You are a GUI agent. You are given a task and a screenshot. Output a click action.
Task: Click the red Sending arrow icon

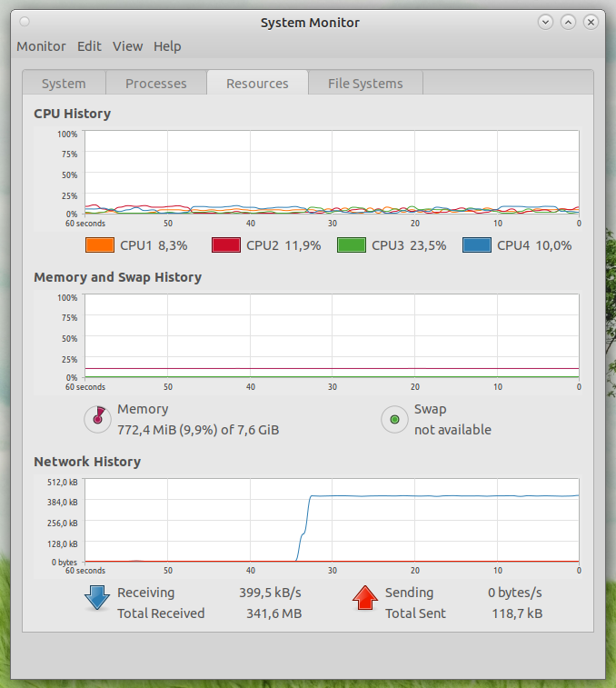[x=365, y=598]
